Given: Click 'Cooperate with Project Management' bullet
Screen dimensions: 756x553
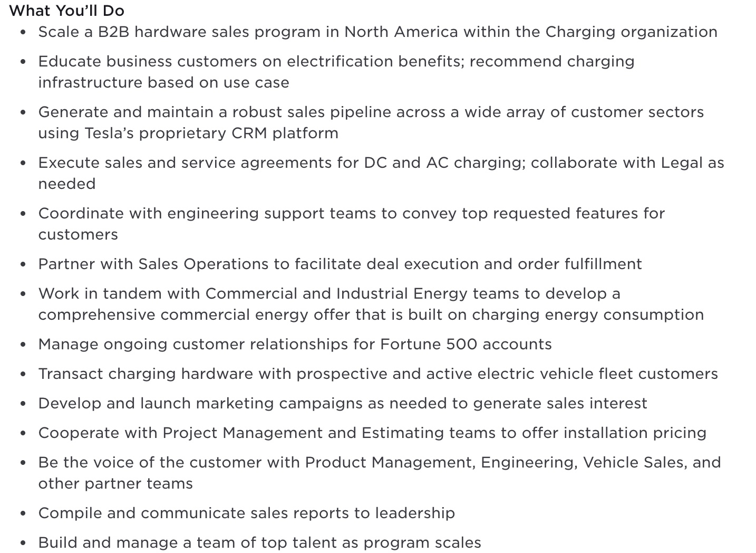Looking at the screenshot, I should pyautogui.click(x=372, y=433).
